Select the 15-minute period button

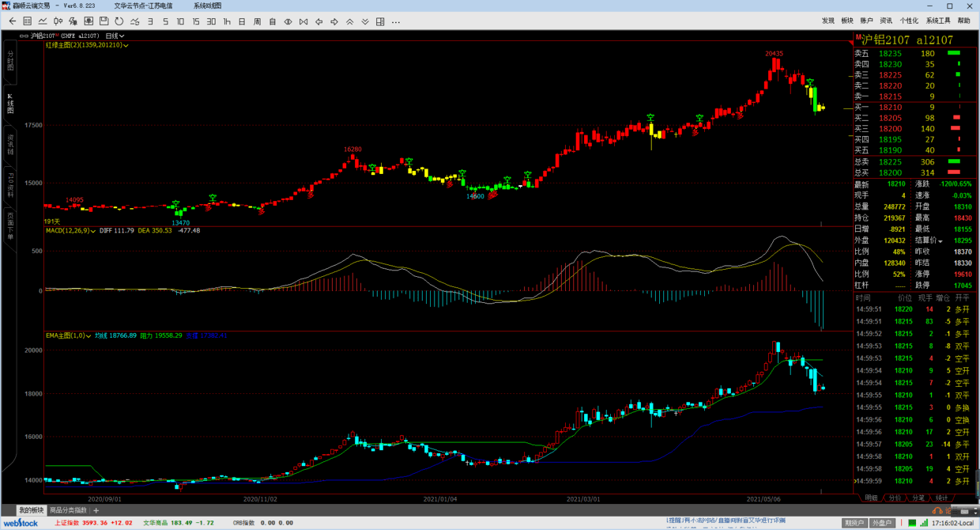(196, 21)
